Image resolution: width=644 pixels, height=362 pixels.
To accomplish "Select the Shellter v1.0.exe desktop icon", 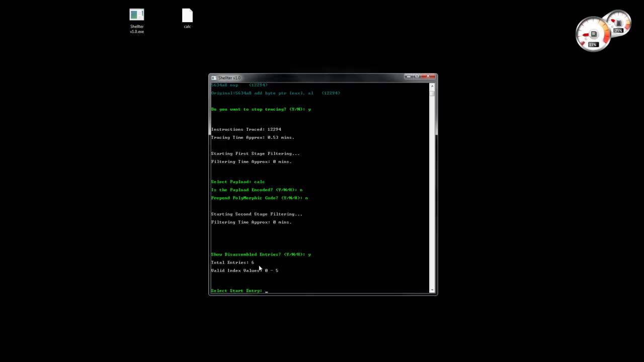I will pyautogui.click(x=137, y=21).
